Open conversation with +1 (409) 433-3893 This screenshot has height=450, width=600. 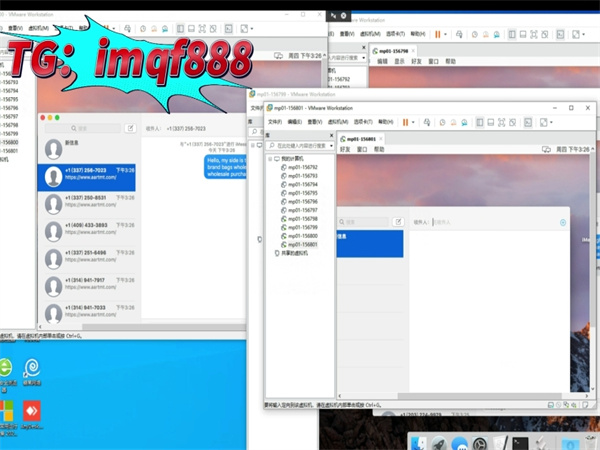tap(86, 225)
